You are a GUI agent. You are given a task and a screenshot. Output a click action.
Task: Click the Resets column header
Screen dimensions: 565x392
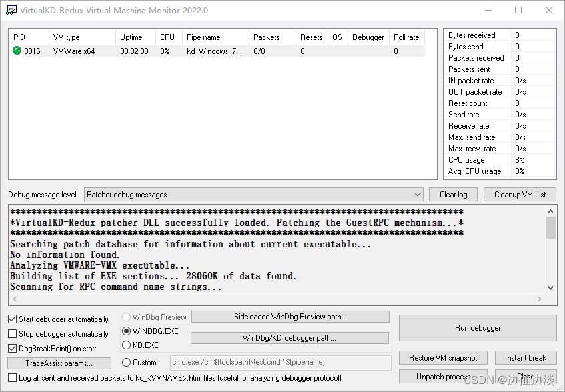point(312,37)
